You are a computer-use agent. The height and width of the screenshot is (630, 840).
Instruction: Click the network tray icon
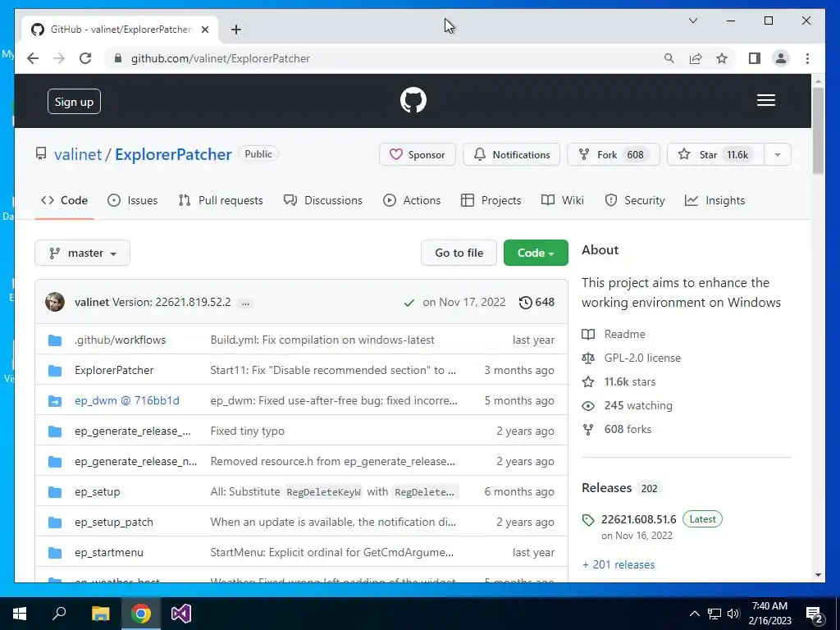tap(714, 614)
